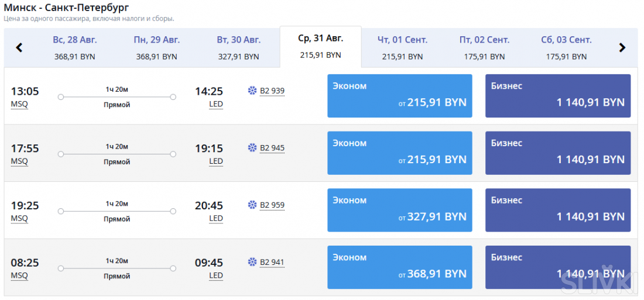
Task: Open flight number B2 959 details
Action: point(272,205)
